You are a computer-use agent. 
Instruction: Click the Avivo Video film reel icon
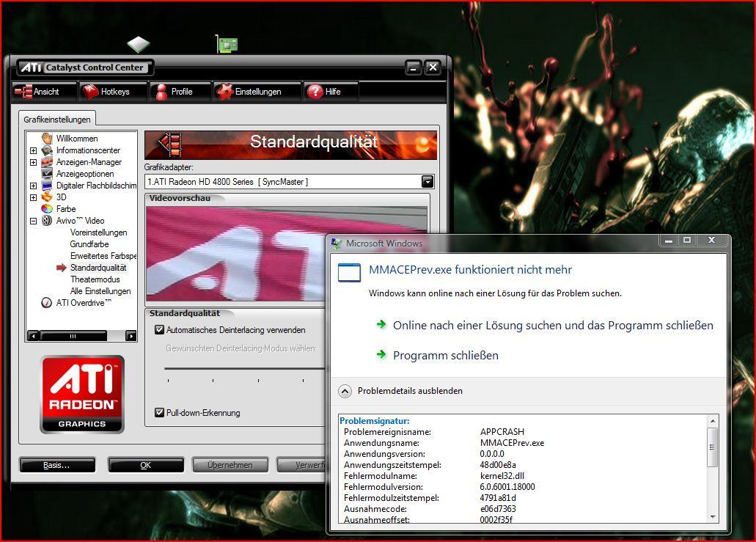point(47,220)
